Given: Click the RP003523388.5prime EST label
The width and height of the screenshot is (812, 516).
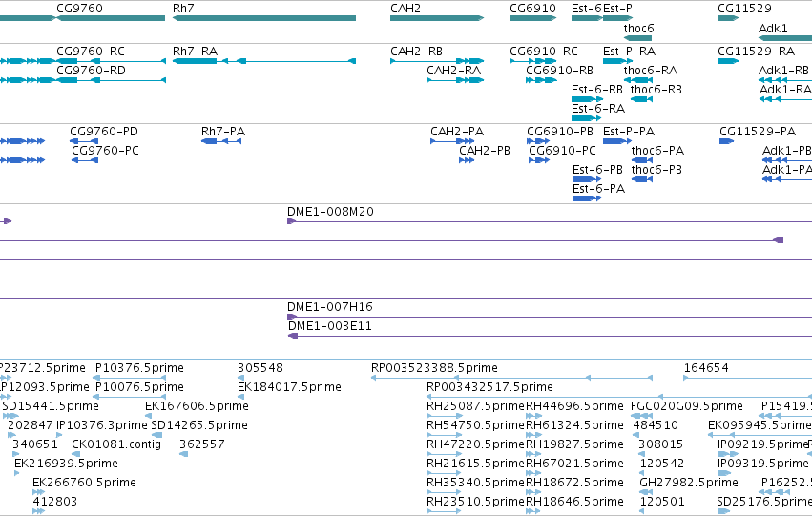Looking at the screenshot, I should click(434, 368).
